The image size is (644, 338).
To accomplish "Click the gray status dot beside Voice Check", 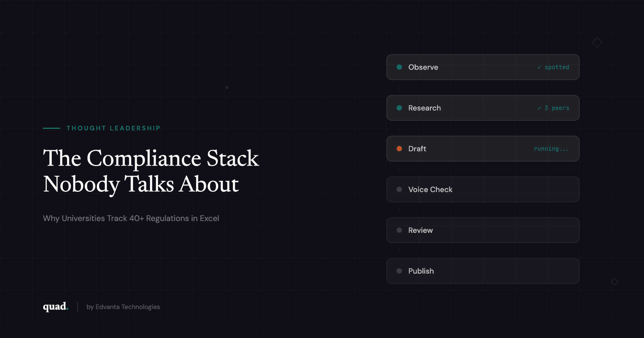I will pos(399,189).
